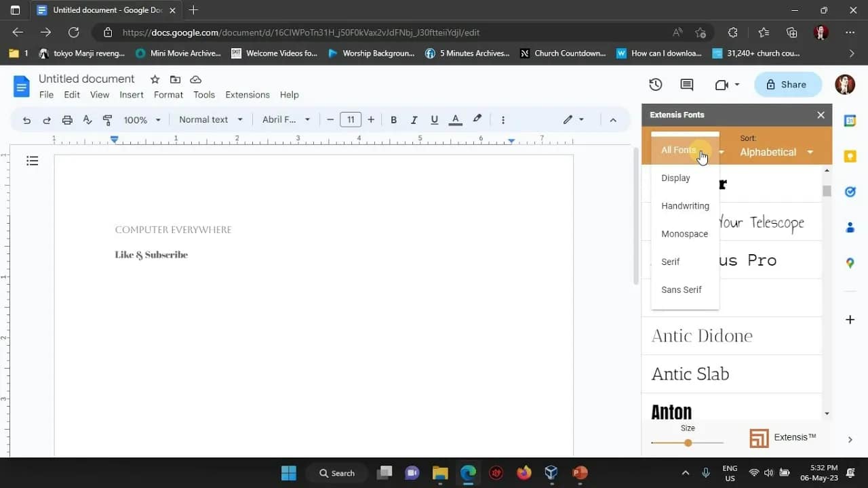This screenshot has width=868, height=488.
Task: Click the print icon in the toolbar
Action: coord(67,119)
